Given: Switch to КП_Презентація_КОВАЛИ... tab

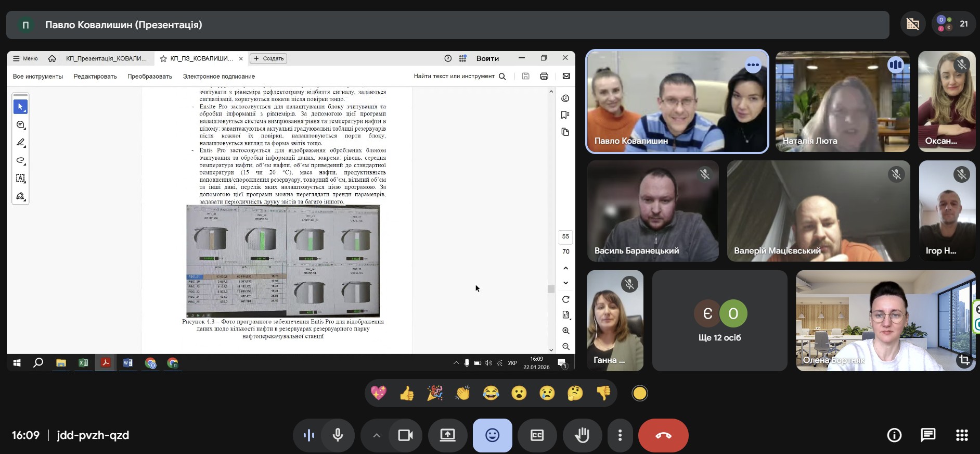Looking at the screenshot, I should (x=107, y=58).
